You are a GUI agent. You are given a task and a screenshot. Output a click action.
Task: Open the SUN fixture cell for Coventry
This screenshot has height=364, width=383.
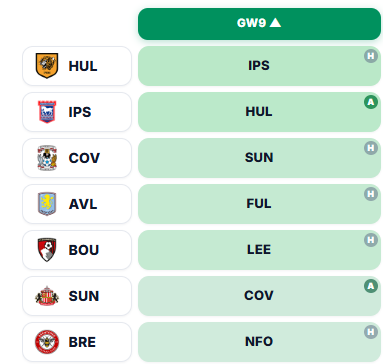pos(259,158)
